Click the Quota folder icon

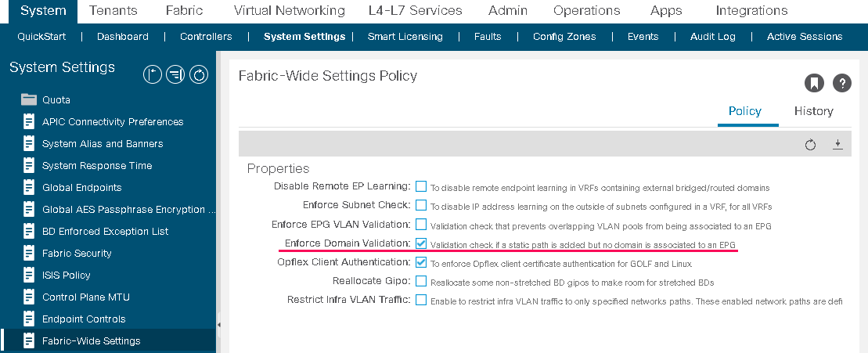click(29, 99)
